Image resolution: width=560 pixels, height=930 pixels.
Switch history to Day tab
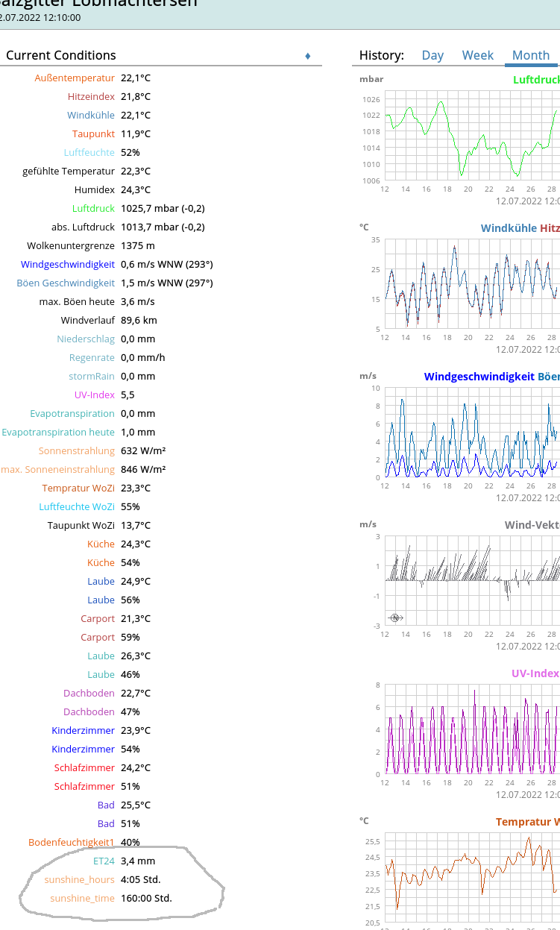point(432,55)
